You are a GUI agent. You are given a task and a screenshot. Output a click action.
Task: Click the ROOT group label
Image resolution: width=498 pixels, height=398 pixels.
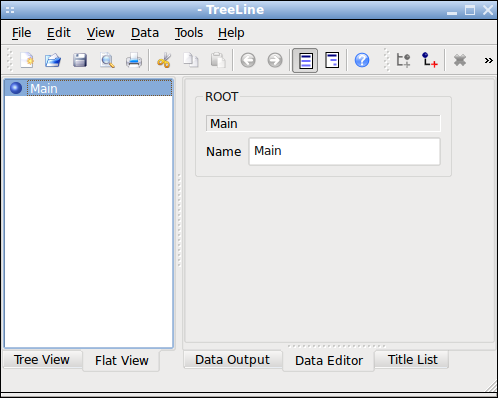[221, 97]
